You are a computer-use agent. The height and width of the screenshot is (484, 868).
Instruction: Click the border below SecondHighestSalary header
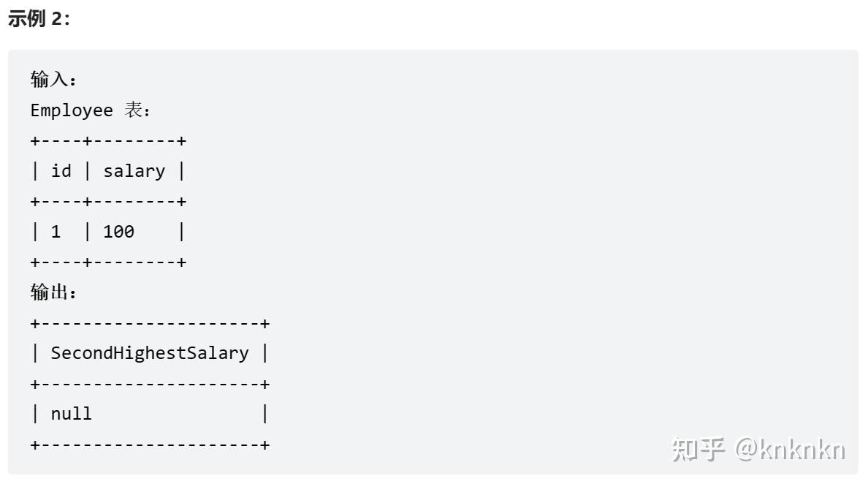[x=150, y=385]
